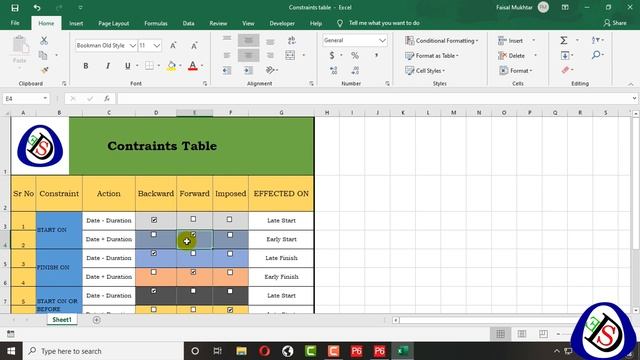This screenshot has height=360, width=640.
Task: Check Forward box in the Late Finish row
Action: pos(193,253)
